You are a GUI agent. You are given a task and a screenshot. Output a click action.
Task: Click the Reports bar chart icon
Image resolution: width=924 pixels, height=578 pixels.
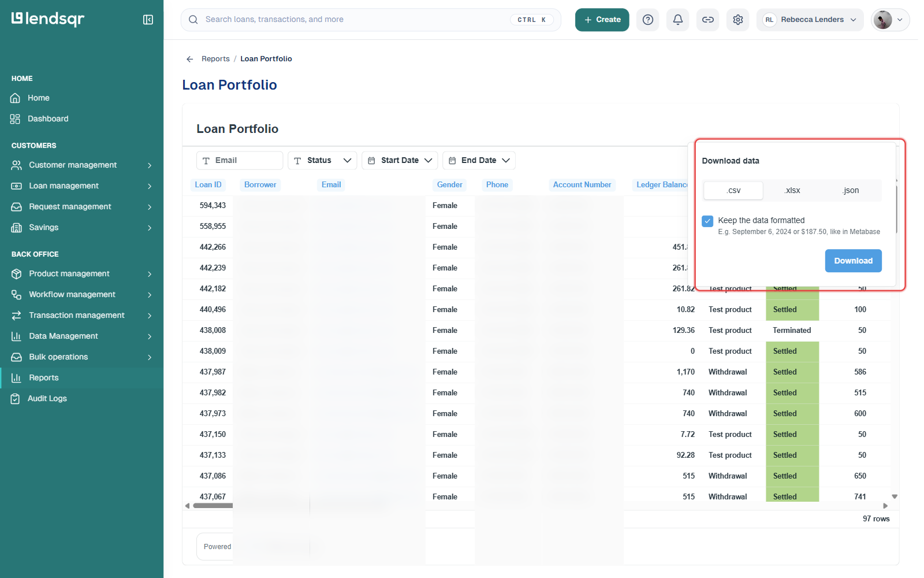[17, 378]
